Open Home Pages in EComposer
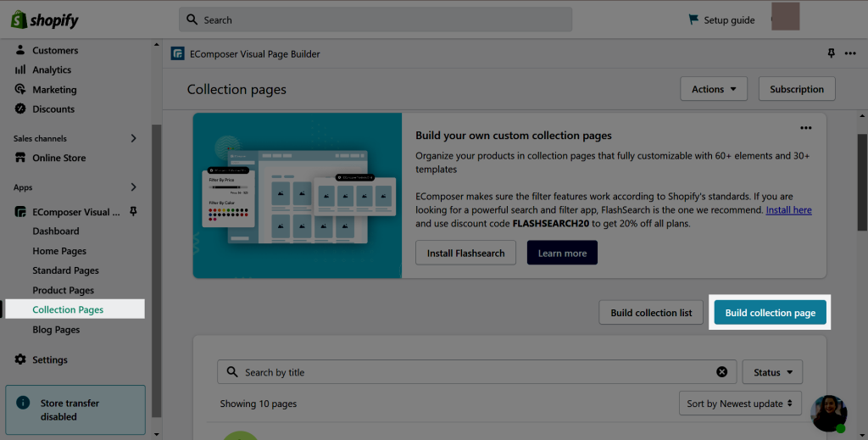This screenshot has height=440, width=868. [59, 251]
